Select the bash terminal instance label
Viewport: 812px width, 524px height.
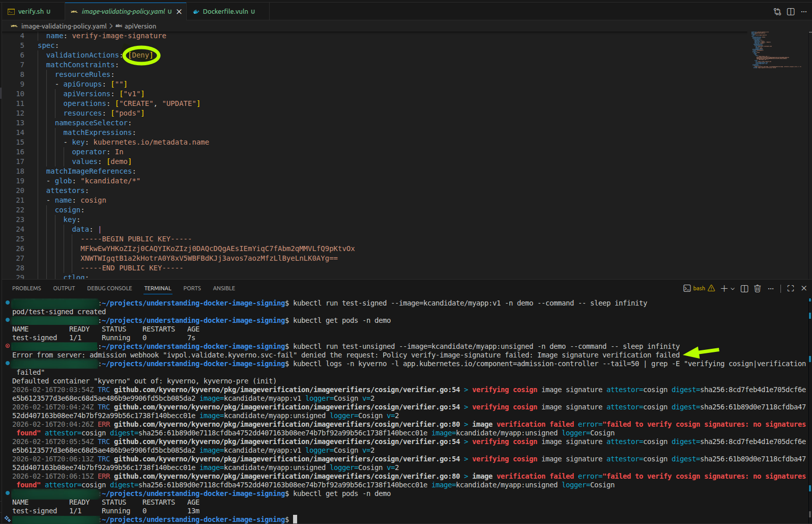[x=699, y=288]
